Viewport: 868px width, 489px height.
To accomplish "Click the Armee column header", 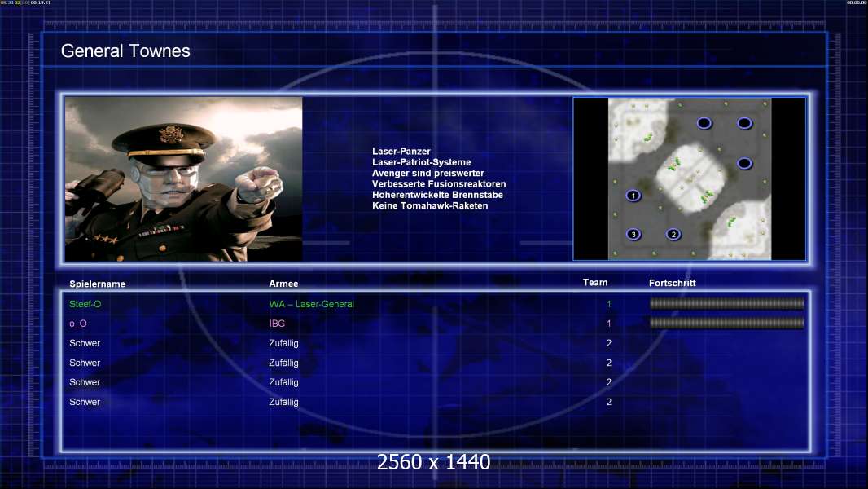I will pos(283,284).
